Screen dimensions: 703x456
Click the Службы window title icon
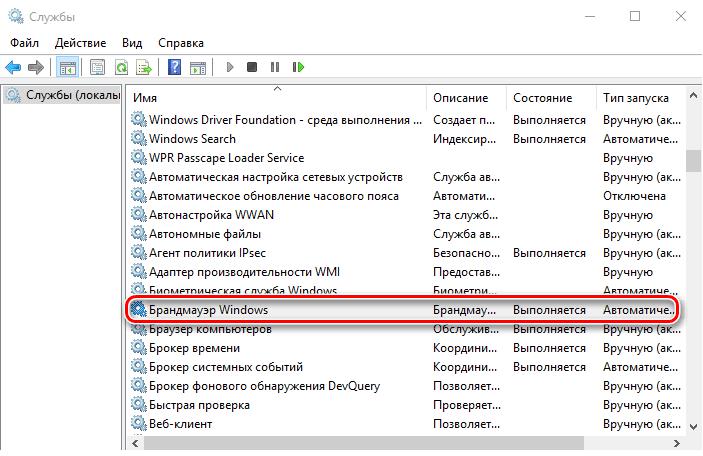(16, 17)
